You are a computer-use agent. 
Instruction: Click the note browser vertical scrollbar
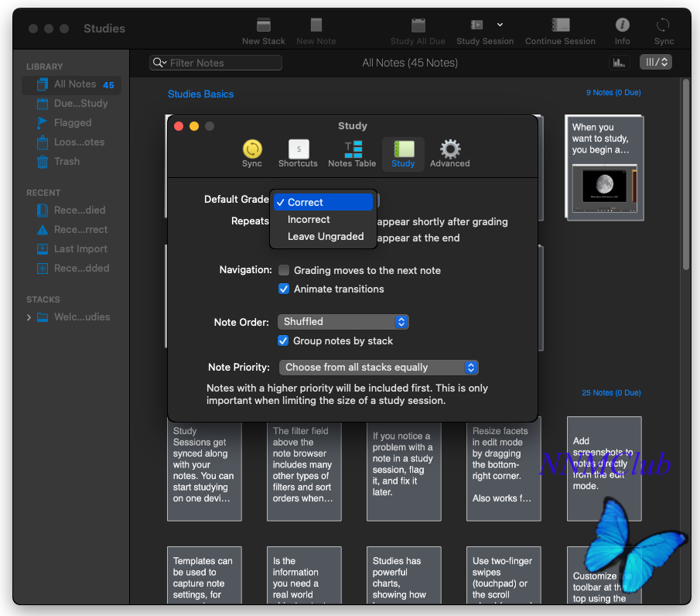[x=686, y=174]
